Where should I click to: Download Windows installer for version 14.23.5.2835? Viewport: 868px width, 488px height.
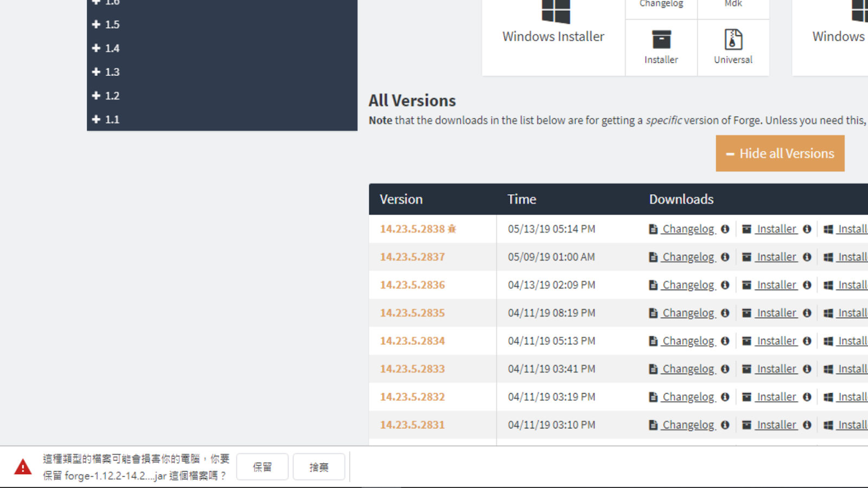click(846, 313)
